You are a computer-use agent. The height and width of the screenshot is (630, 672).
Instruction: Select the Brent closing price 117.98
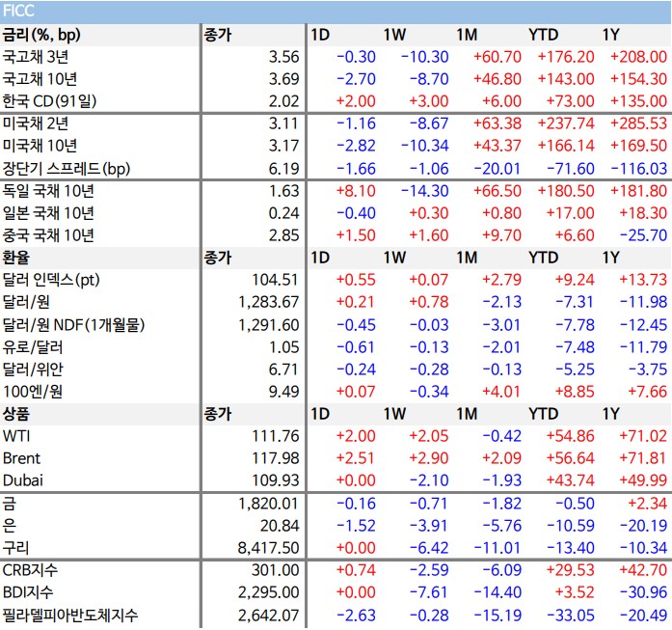[x=275, y=459]
